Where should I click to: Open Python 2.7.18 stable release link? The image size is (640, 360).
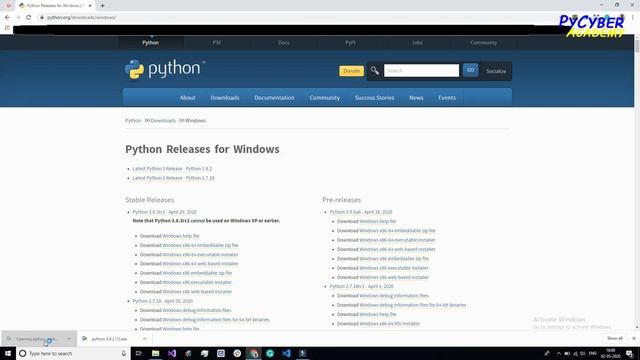[162, 301]
